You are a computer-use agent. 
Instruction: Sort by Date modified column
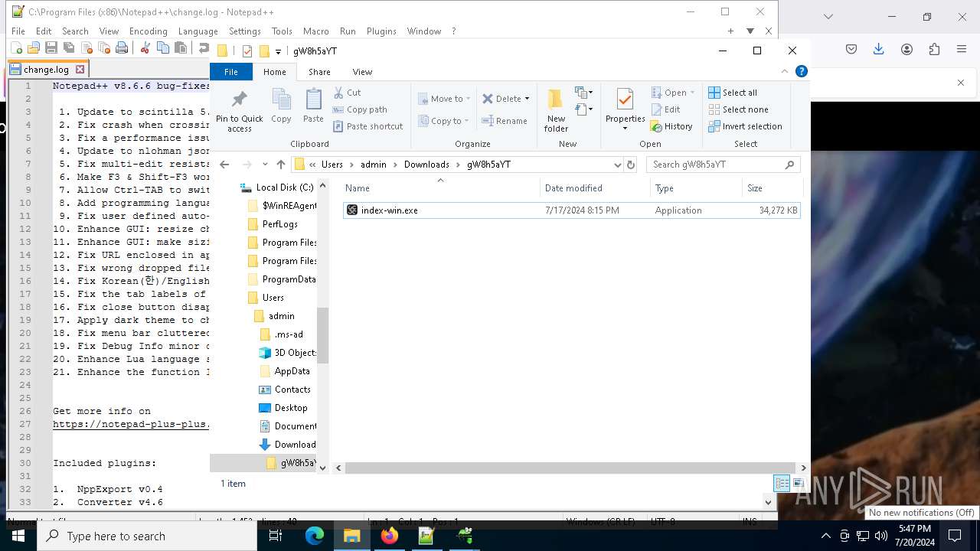click(594, 188)
